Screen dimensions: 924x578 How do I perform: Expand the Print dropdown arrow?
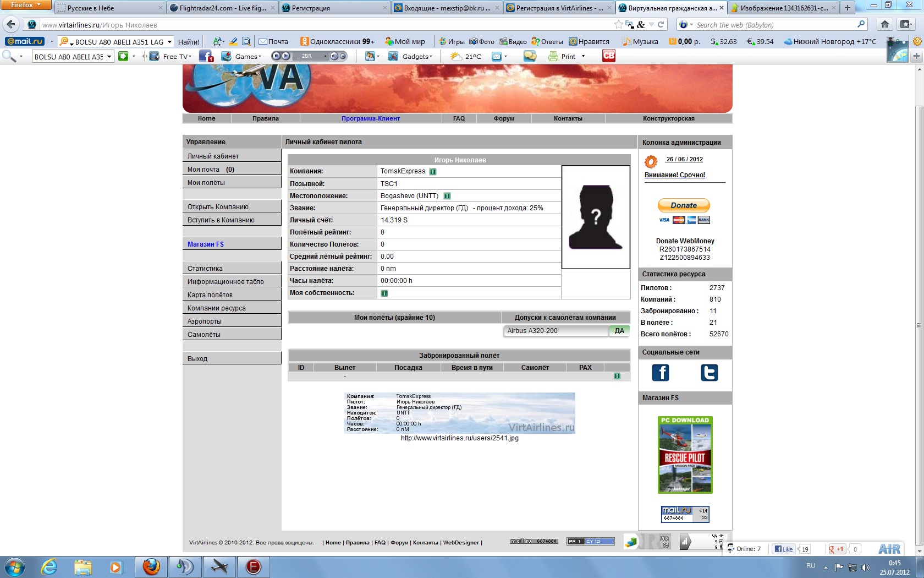point(583,56)
